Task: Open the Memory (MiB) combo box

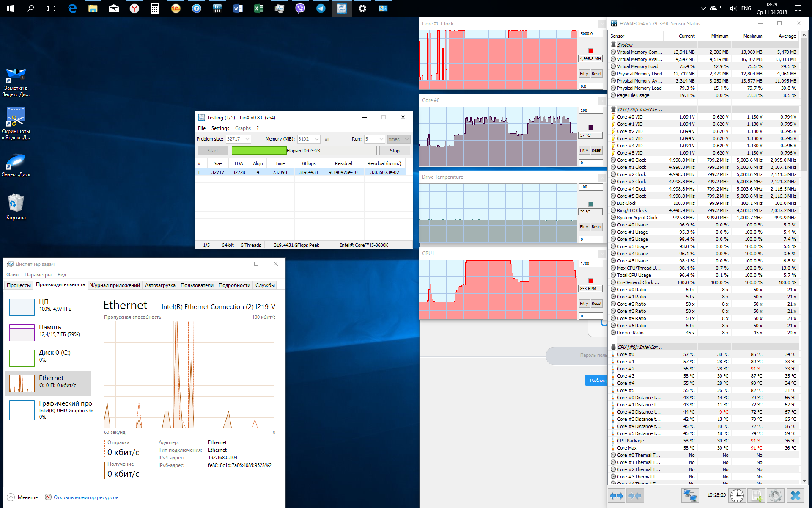Action: [x=317, y=139]
